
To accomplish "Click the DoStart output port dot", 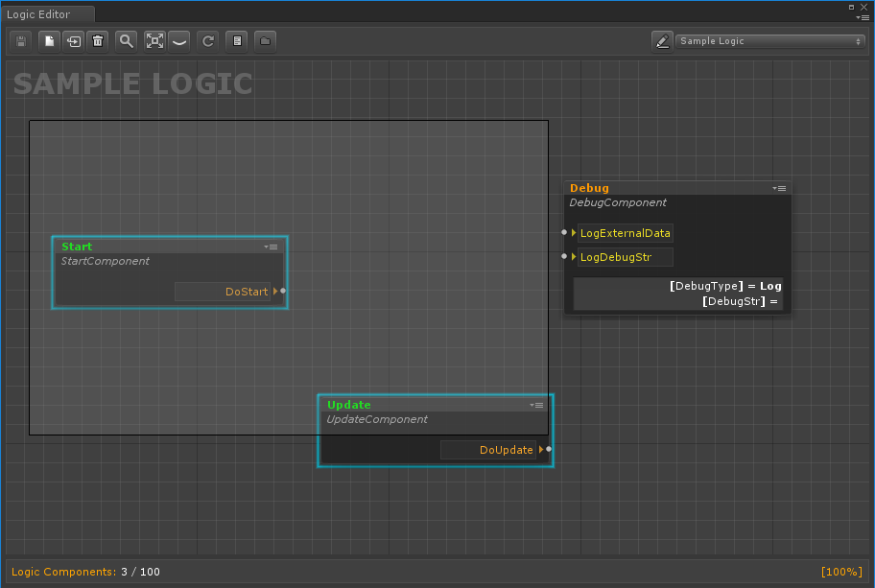I will pyautogui.click(x=283, y=291).
